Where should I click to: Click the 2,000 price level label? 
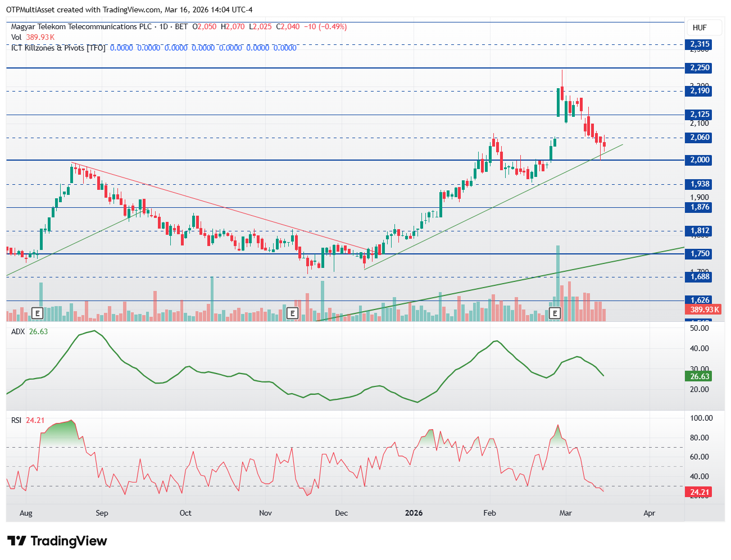pos(700,160)
